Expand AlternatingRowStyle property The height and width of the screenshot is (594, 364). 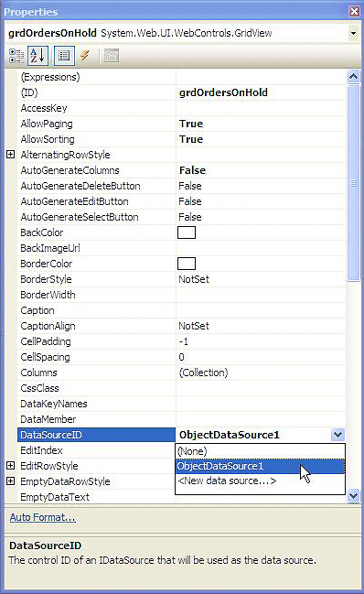(11, 154)
